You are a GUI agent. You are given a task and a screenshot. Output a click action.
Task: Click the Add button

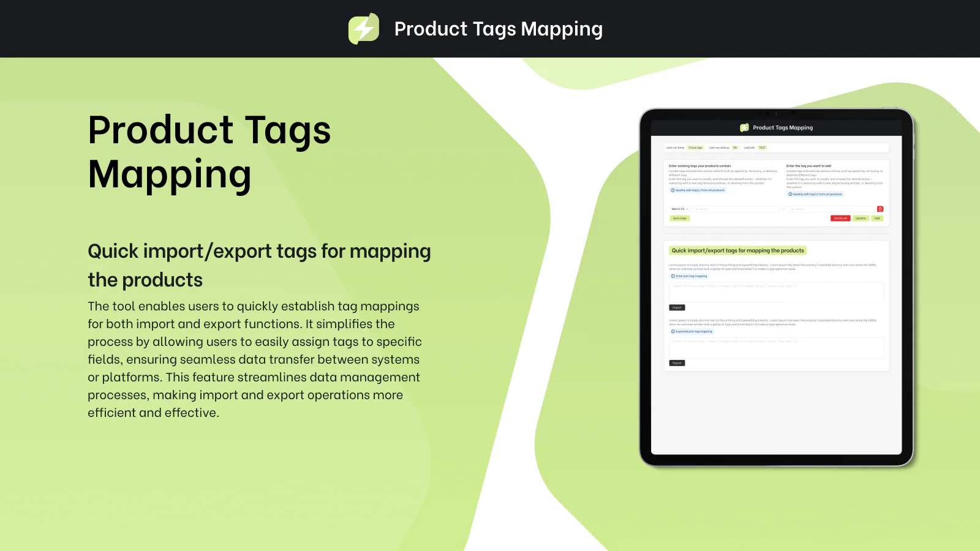[877, 219]
